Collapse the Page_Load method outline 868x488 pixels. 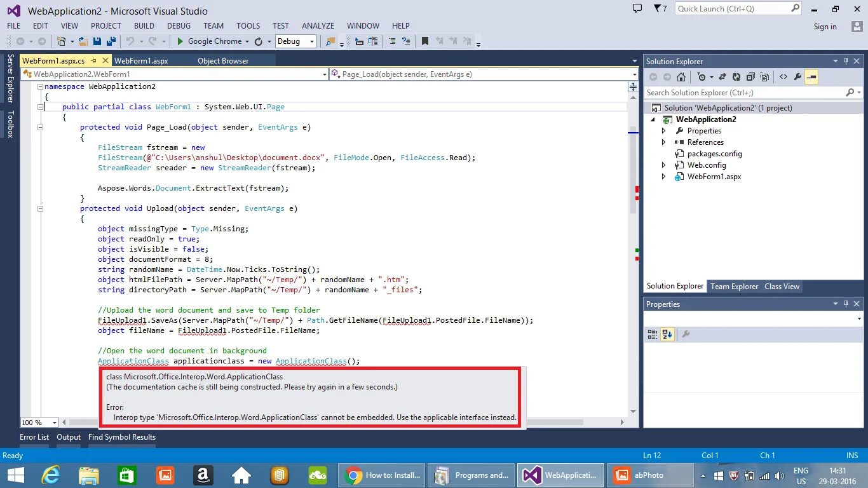coord(40,127)
